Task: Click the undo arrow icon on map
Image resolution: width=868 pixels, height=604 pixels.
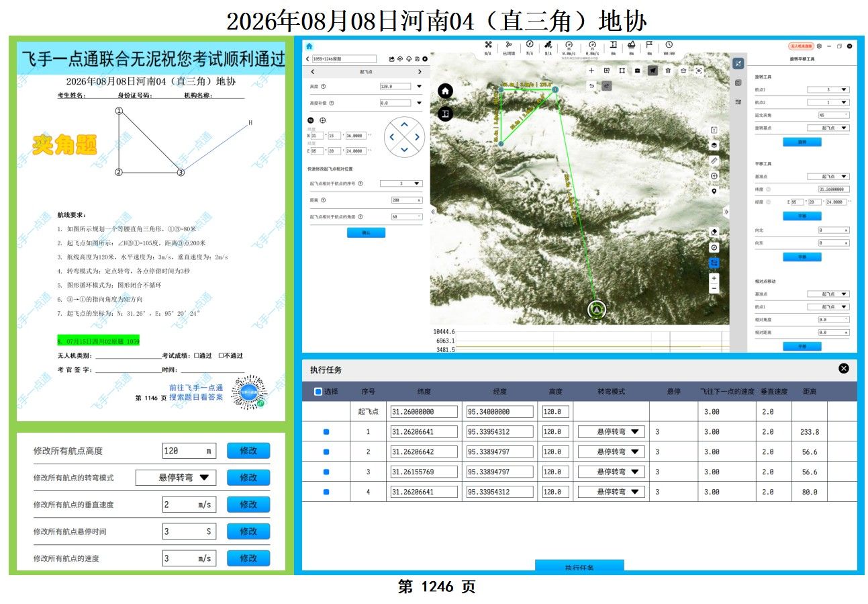Action: pos(591,85)
